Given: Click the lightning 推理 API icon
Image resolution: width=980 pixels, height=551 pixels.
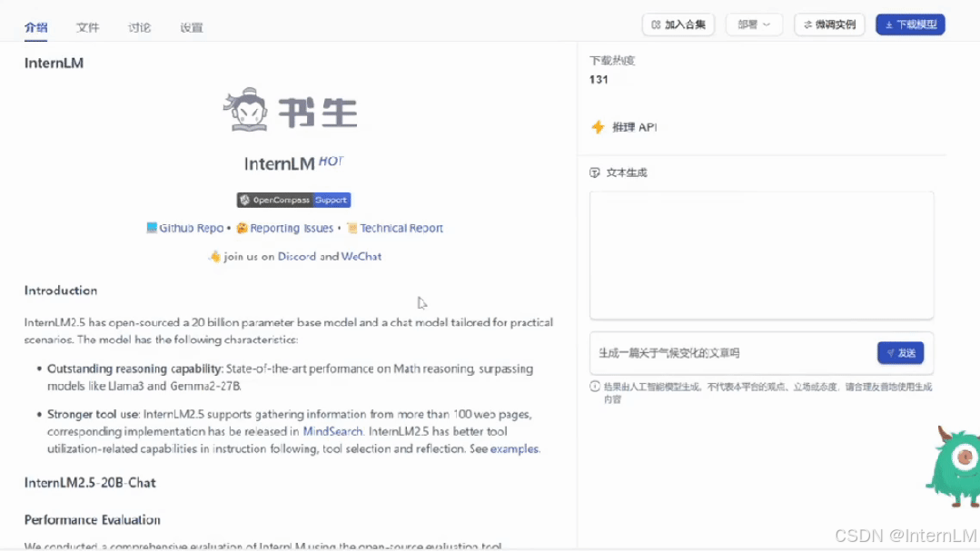Looking at the screenshot, I should 599,127.
